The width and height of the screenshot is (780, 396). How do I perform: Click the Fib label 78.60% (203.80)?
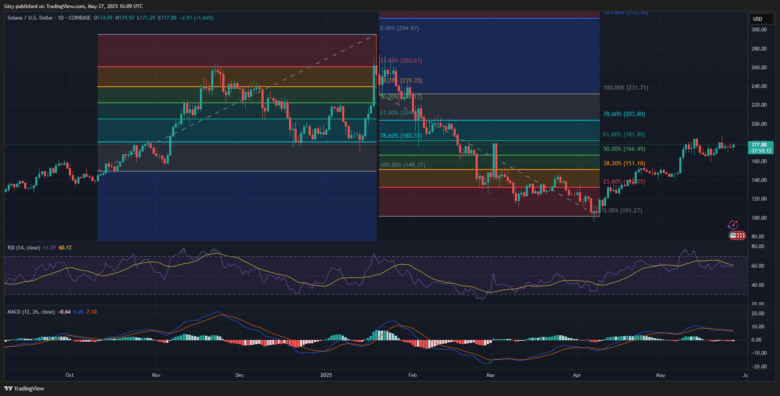[x=624, y=114]
